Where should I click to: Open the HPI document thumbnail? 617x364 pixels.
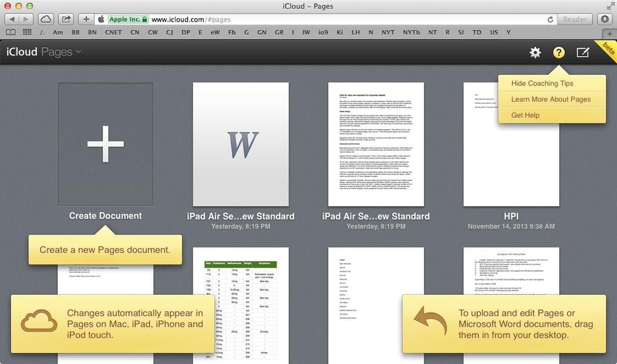[511, 144]
